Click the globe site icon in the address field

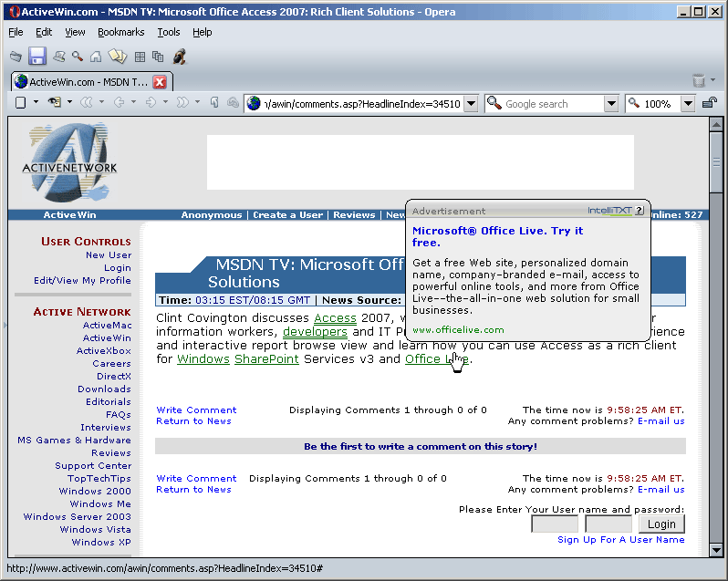pos(254,103)
